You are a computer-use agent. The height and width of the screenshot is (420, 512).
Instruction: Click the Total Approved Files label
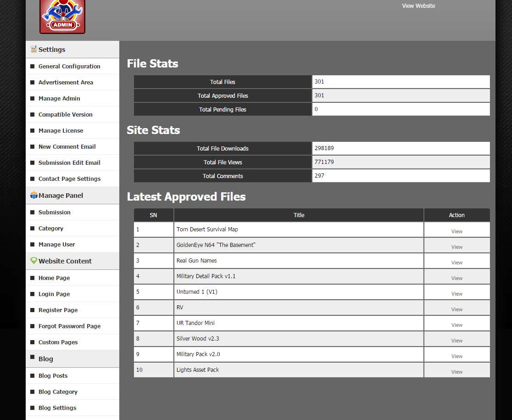coord(223,95)
